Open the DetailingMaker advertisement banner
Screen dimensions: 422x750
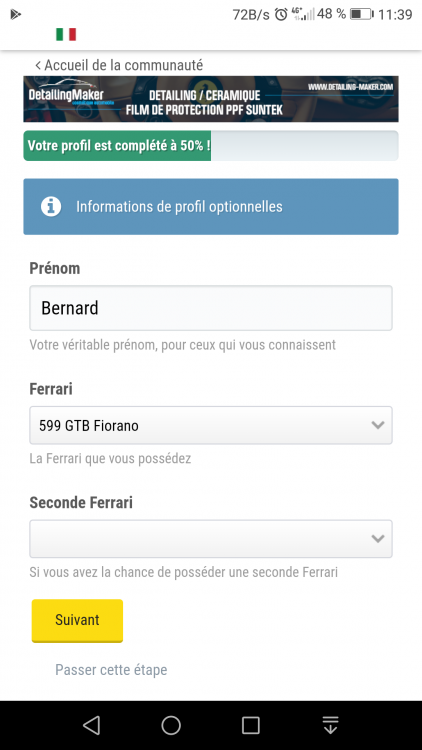tap(211, 99)
